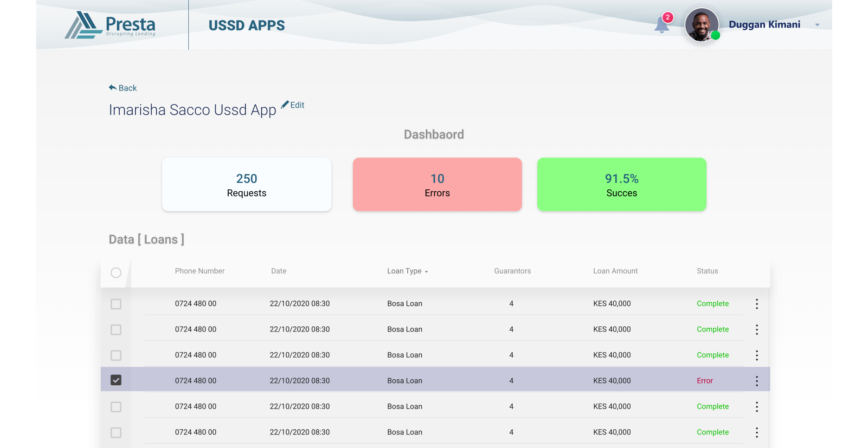Uncheck the checkbox on the Error row
This screenshot has width=868, height=448.
click(116, 380)
